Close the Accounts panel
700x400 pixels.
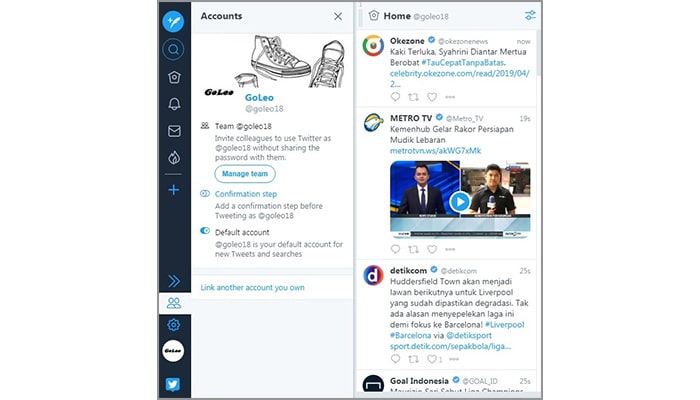338,17
